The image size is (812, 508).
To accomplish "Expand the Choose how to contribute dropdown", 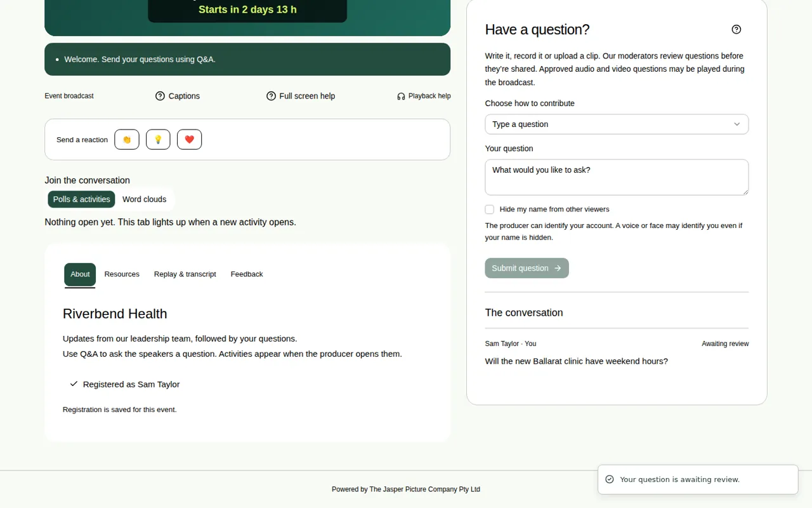I will [617, 124].
